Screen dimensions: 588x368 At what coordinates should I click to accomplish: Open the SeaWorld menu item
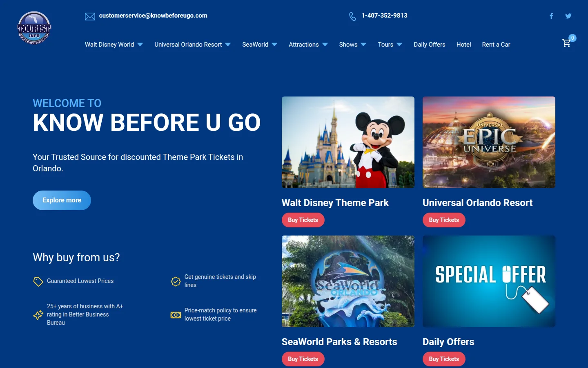pos(255,45)
